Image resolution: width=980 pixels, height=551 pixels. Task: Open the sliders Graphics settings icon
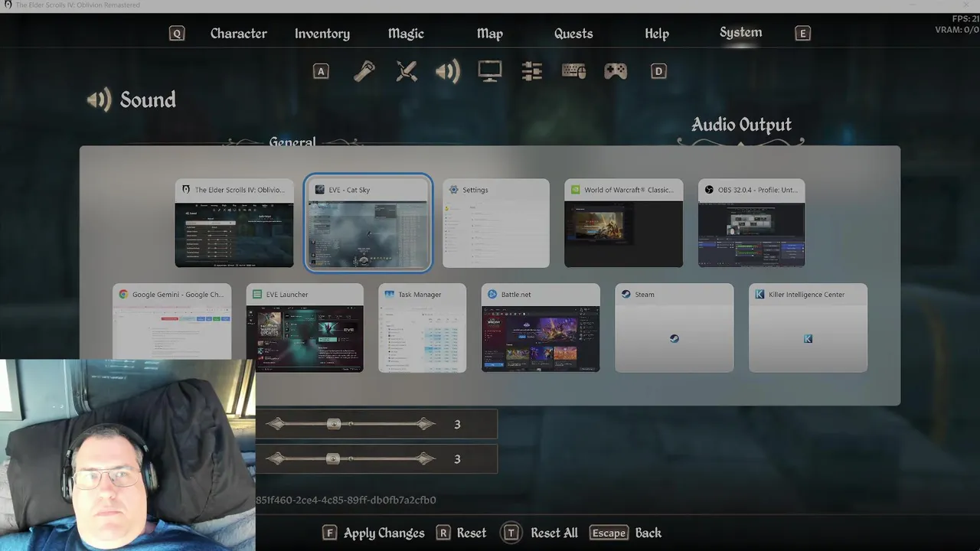pyautogui.click(x=532, y=71)
